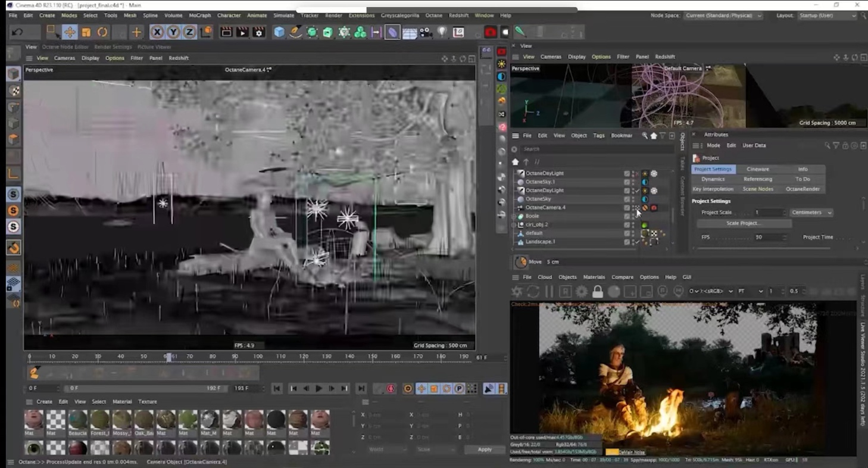Open the Octane menu
The height and width of the screenshot is (468, 868).
433,15
